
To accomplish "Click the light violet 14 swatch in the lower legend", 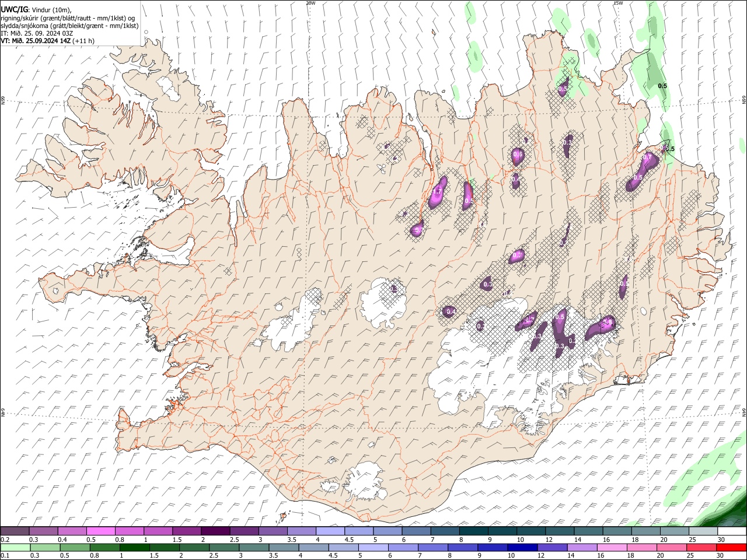I will point(582,548).
